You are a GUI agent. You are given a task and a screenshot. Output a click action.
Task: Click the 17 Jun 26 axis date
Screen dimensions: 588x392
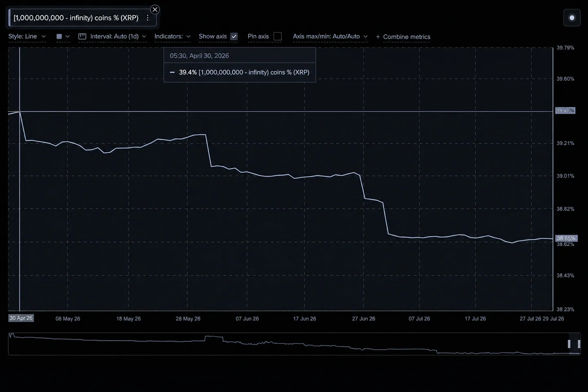click(x=304, y=319)
